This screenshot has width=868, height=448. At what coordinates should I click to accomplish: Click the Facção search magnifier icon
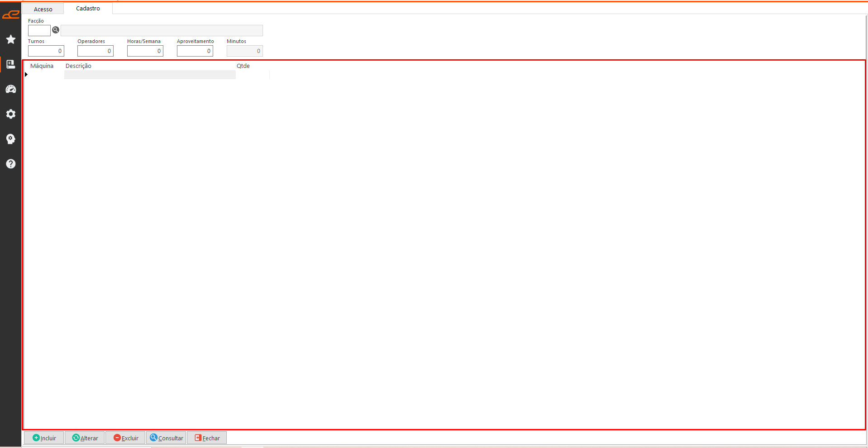(x=56, y=30)
